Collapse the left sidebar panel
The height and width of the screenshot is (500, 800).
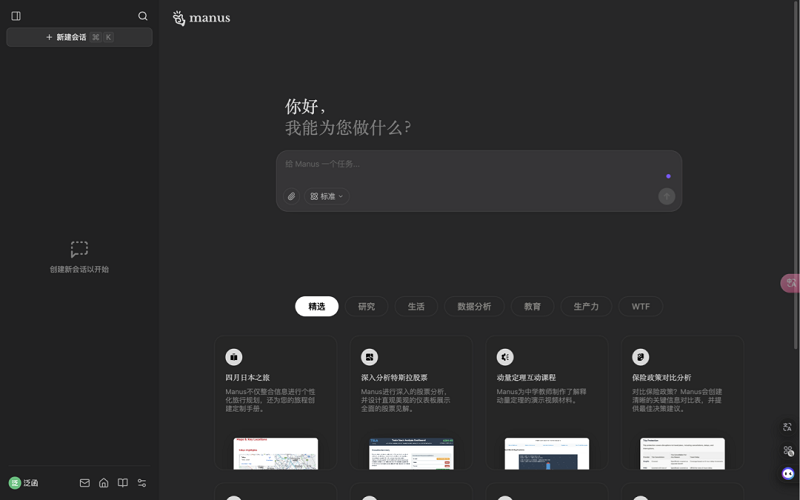pyautogui.click(x=16, y=16)
